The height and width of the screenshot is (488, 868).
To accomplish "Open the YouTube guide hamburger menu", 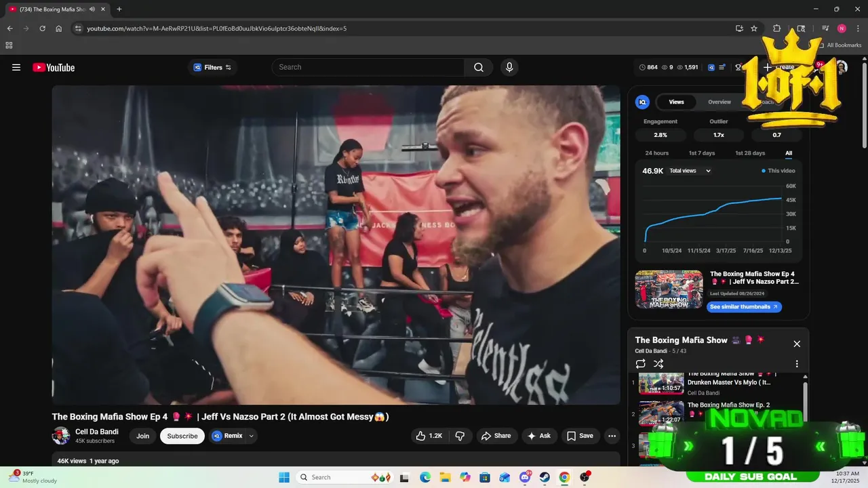I will click(16, 67).
